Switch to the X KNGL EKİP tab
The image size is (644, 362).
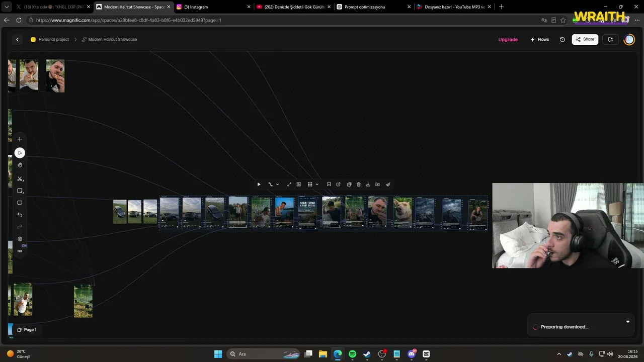tap(53, 7)
